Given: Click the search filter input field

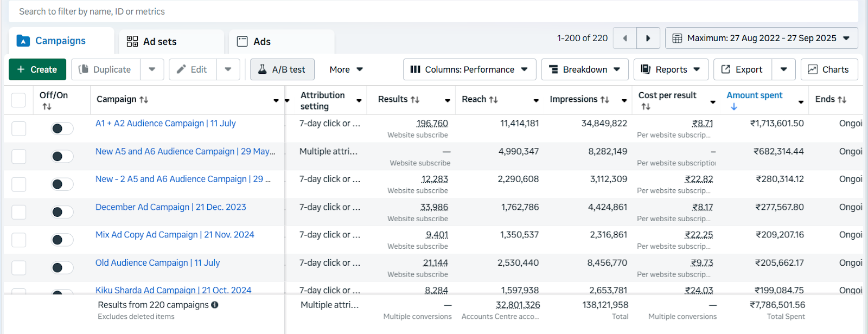Looking at the screenshot, I should [429, 11].
